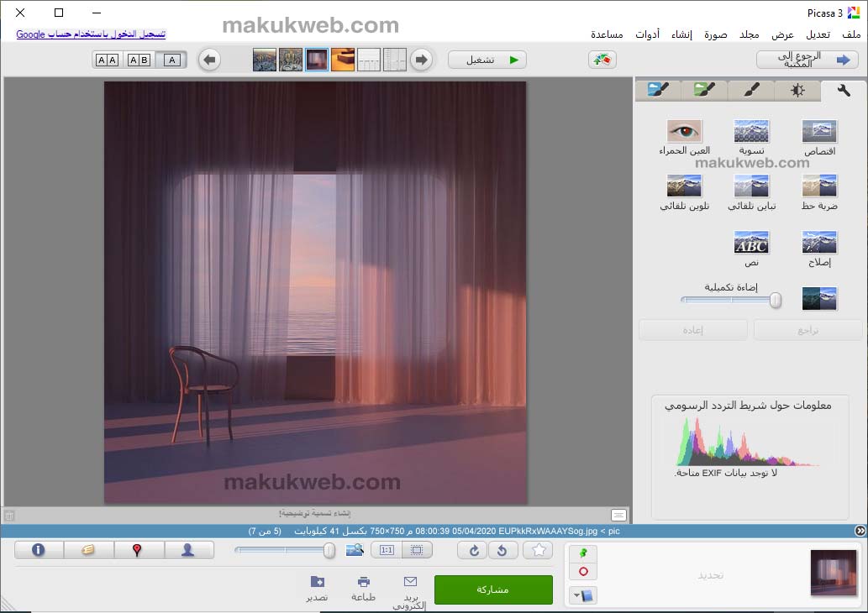
Task: Open the add-to-album dropdown in tray
Action: coord(583,595)
